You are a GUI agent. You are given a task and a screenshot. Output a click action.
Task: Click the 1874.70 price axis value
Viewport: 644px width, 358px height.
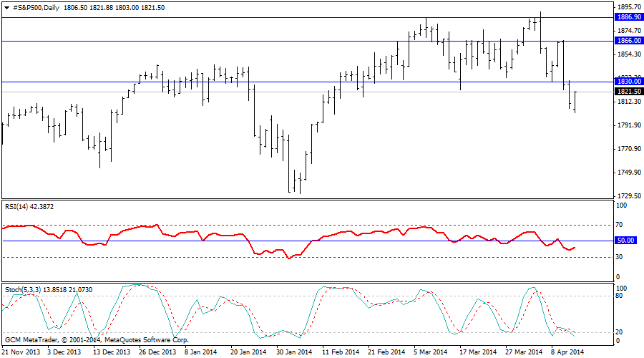click(x=629, y=31)
